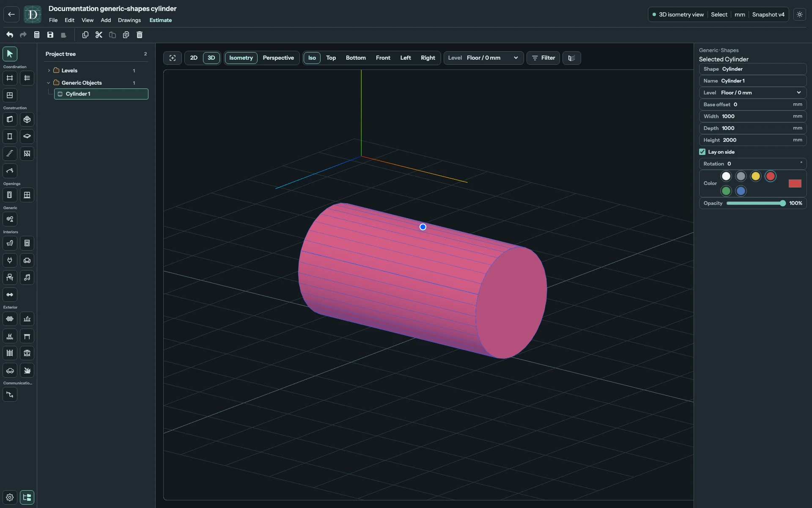Click the undo arrow icon
The image size is (812, 508).
pos(10,35)
